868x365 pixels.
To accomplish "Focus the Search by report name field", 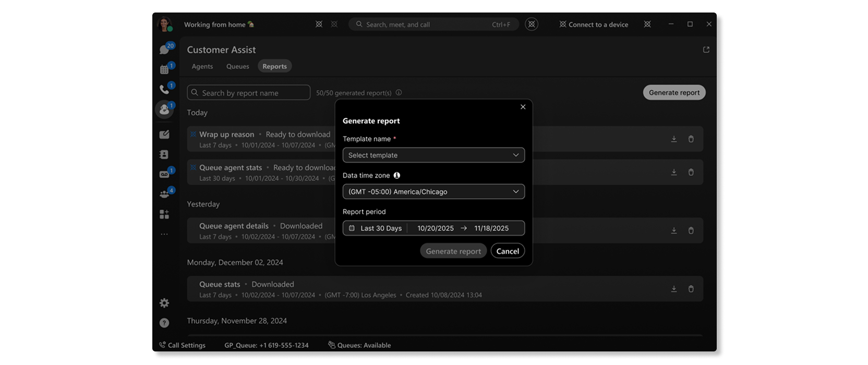I will pyautogui.click(x=249, y=92).
